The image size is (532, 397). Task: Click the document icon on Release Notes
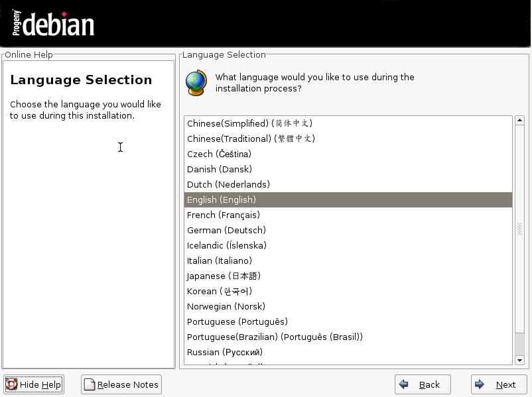pyautogui.click(x=90, y=384)
